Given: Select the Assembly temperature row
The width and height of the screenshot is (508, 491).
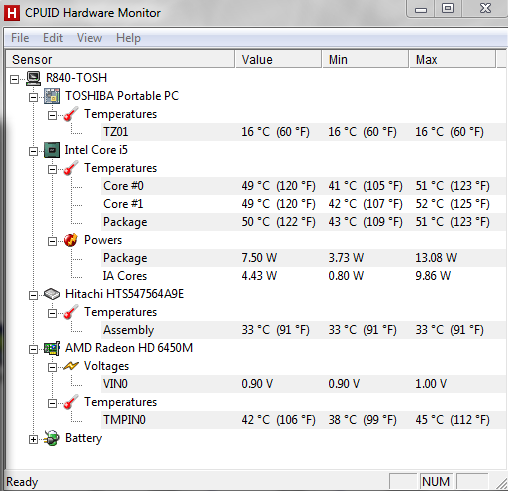Looking at the screenshot, I should point(303,330).
